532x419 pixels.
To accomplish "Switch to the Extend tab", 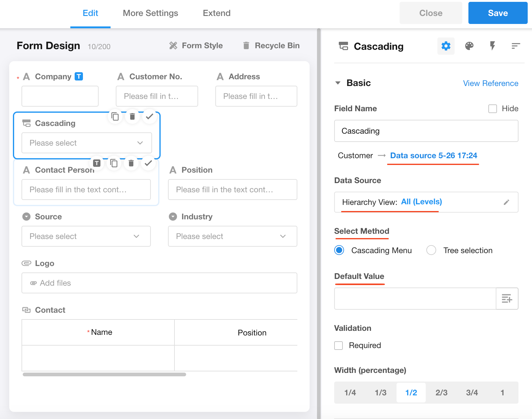I will tap(217, 13).
